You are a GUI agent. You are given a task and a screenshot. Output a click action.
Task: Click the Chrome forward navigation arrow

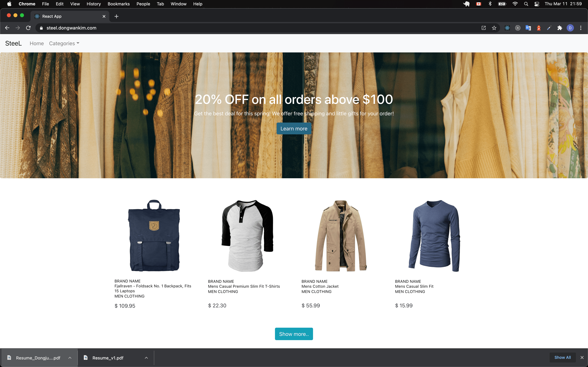coord(18,28)
